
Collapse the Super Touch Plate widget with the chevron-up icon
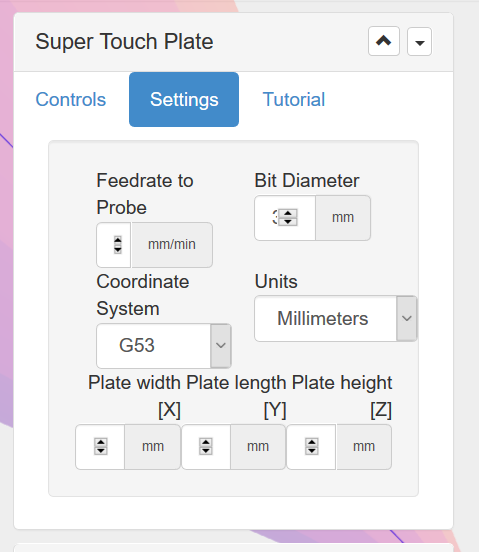(x=384, y=41)
